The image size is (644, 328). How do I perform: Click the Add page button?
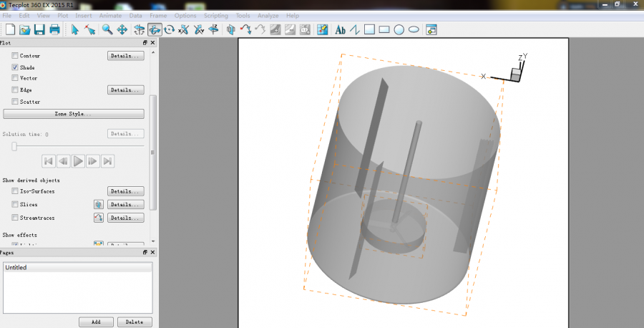(x=97, y=322)
